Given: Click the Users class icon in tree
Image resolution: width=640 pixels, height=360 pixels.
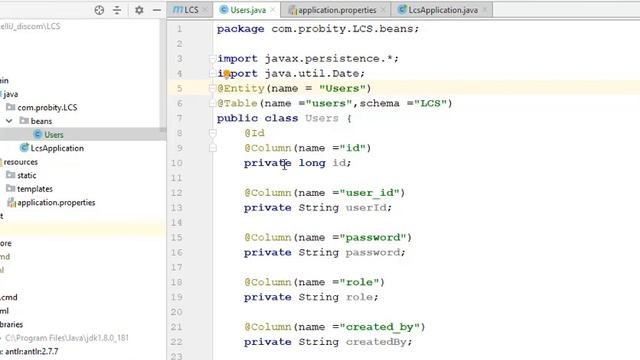Looking at the screenshot, I should 38,134.
